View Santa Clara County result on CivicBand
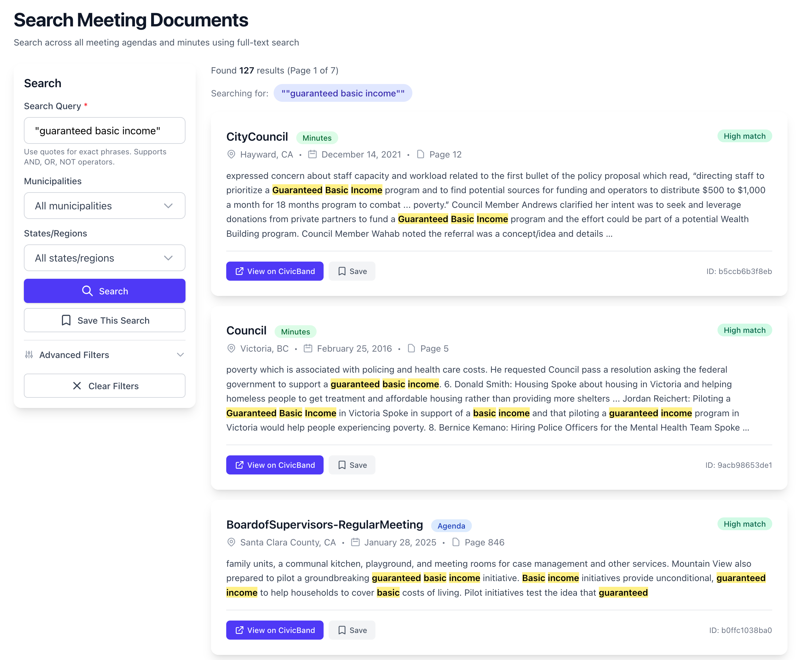Screen dimensions: 812x660 pos(275,630)
